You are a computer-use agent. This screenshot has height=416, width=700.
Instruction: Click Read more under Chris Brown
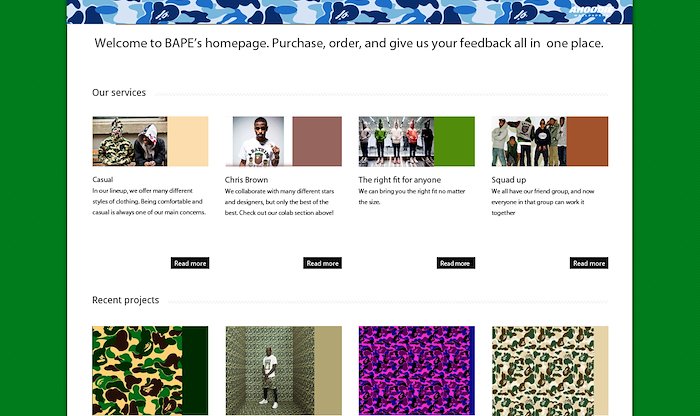pos(322,263)
